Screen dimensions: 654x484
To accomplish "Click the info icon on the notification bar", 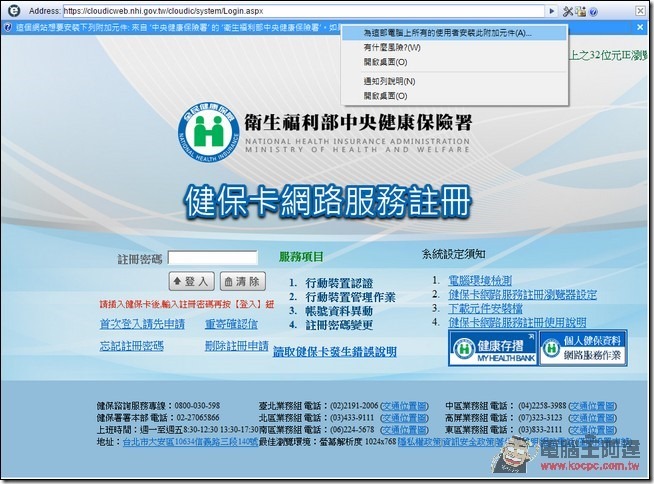I will (x=8, y=27).
